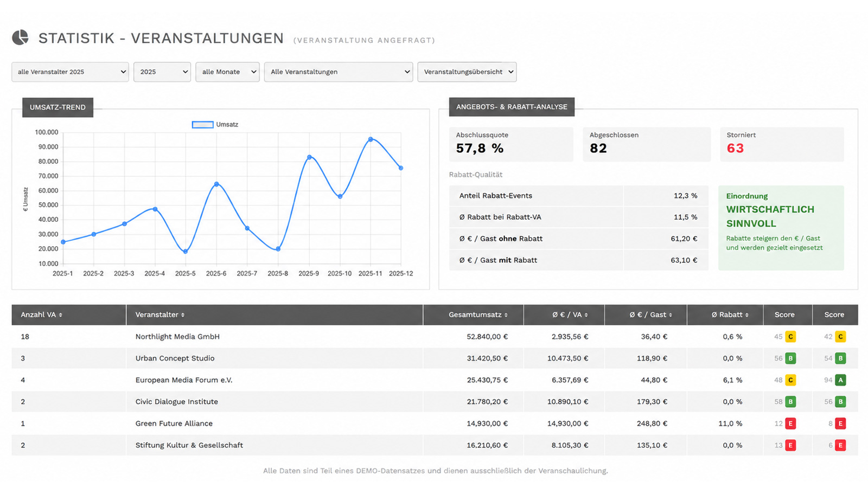Screen dimensions: 868x488
Task: Click the chart data point for 2025-5
Action: tap(186, 252)
